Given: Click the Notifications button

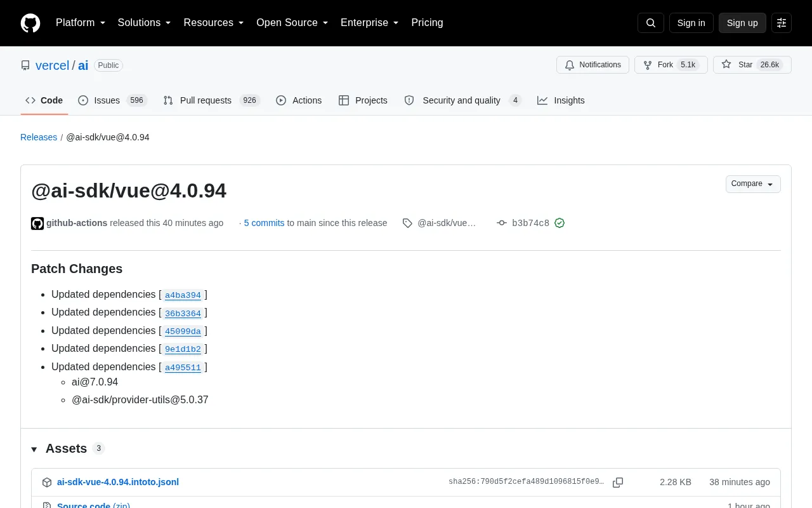Looking at the screenshot, I should [x=593, y=65].
